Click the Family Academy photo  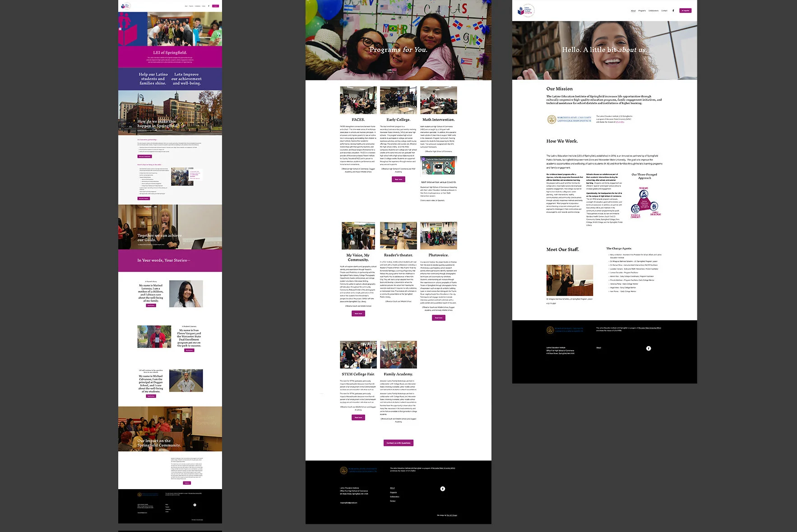point(398,355)
